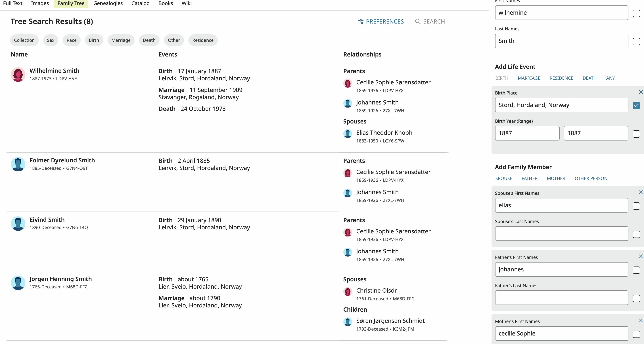Image resolution: width=644 pixels, height=344 pixels.
Task: Open Jorgen Henning Smith's record link
Action: 60,279
